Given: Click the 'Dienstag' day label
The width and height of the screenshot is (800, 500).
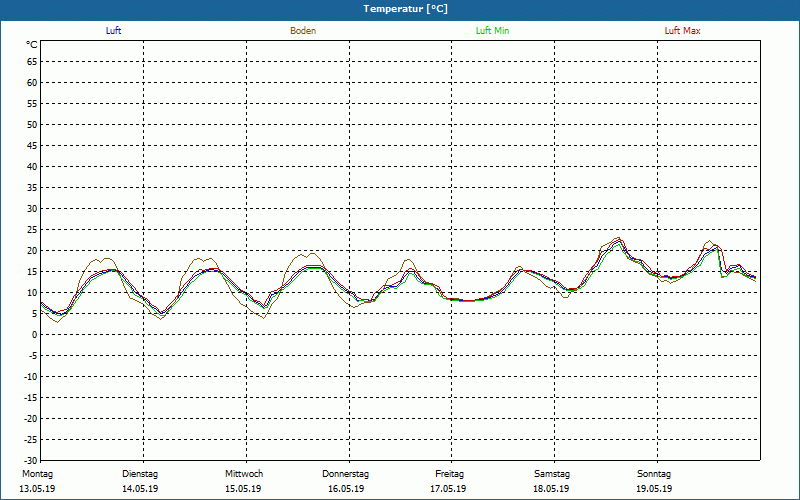Looking at the screenshot, I should [x=140, y=474].
